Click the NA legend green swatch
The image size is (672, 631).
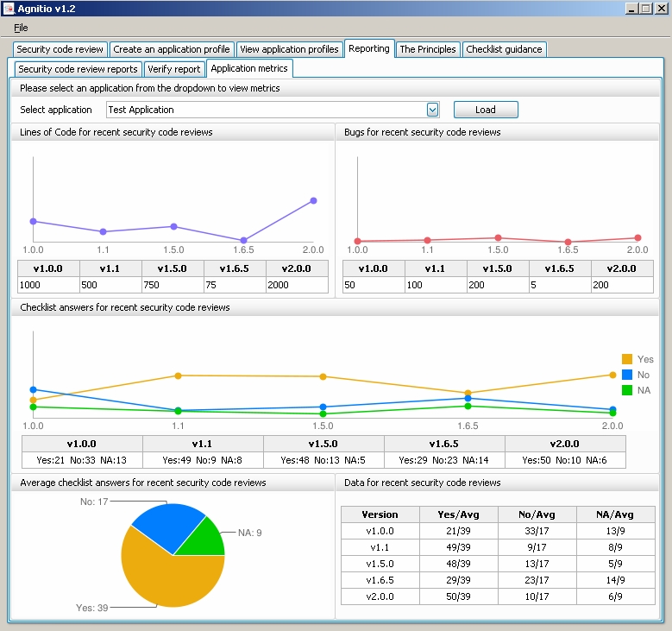click(627, 390)
